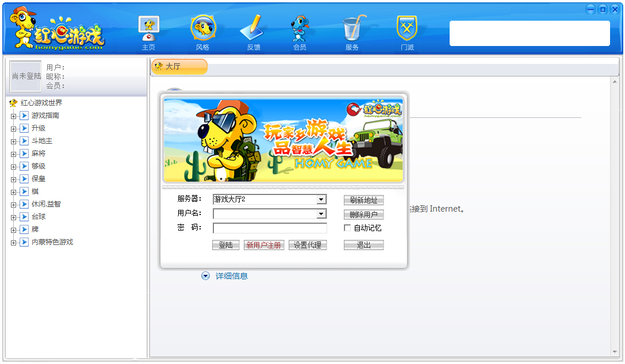Enable the 自动记忆 remember checkbox

coord(347,227)
